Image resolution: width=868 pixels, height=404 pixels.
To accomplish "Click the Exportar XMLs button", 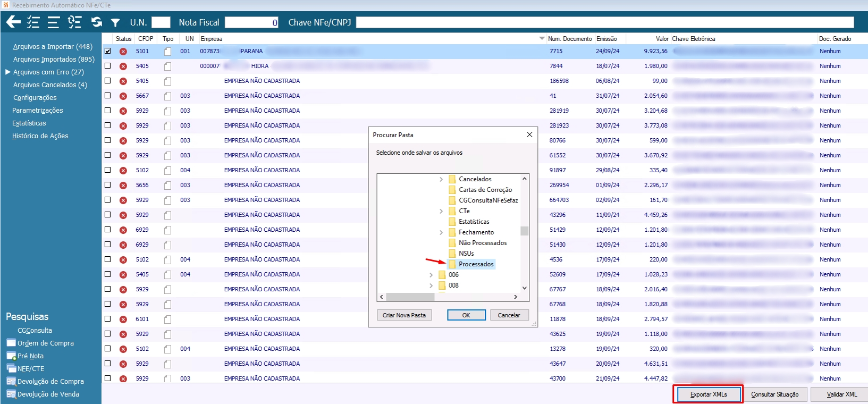I will 709,394.
